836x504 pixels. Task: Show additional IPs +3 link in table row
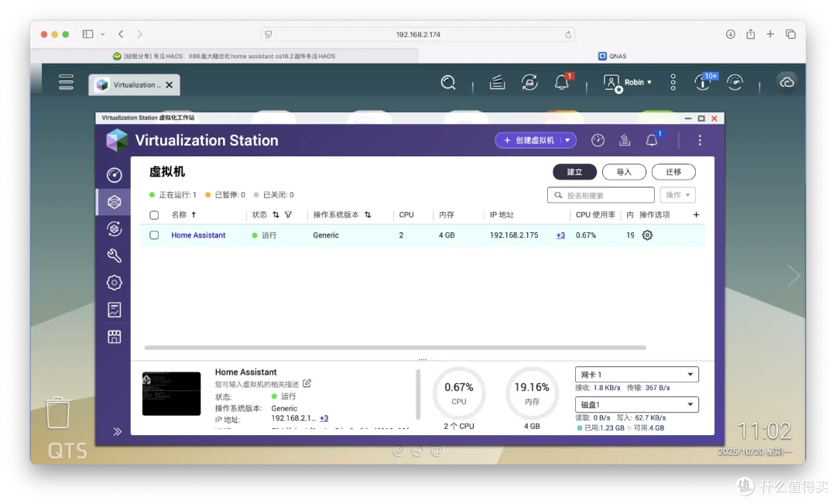click(x=560, y=235)
